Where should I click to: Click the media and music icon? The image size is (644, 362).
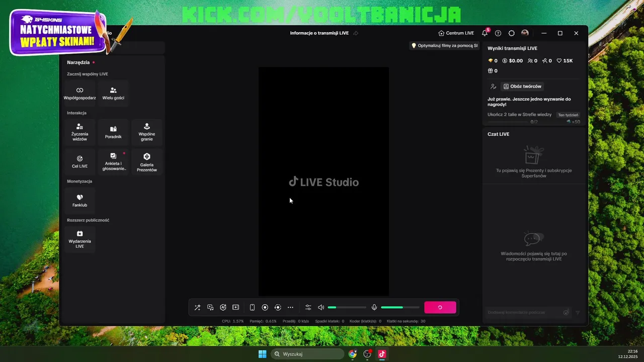pos(210,307)
